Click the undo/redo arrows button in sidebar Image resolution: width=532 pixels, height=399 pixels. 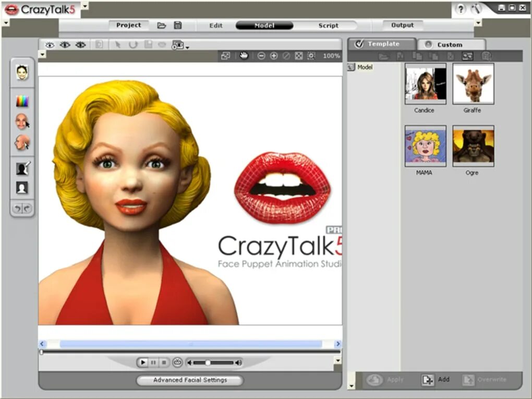pyautogui.click(x=22, y=208)
